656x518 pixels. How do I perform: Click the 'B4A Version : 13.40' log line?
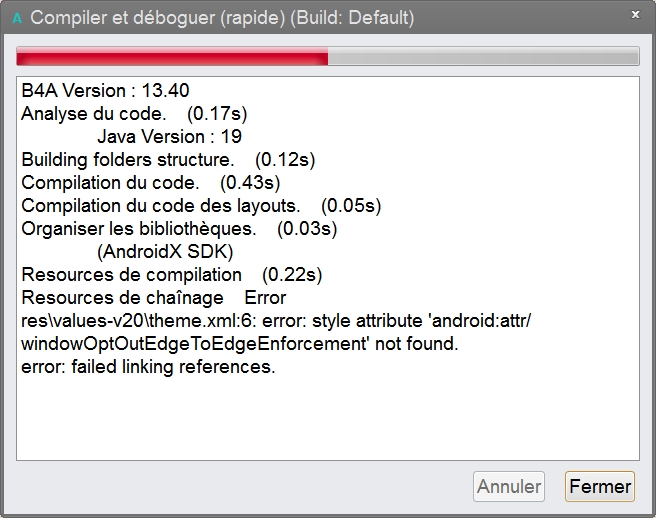point(105,91)
